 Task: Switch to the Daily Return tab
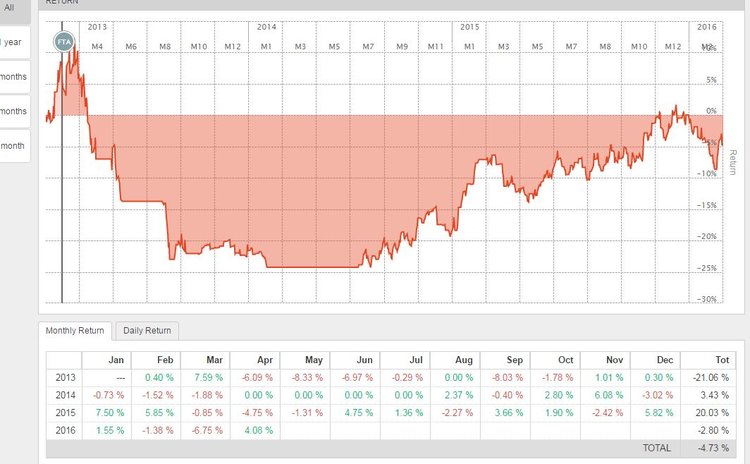tap(146, 330)
